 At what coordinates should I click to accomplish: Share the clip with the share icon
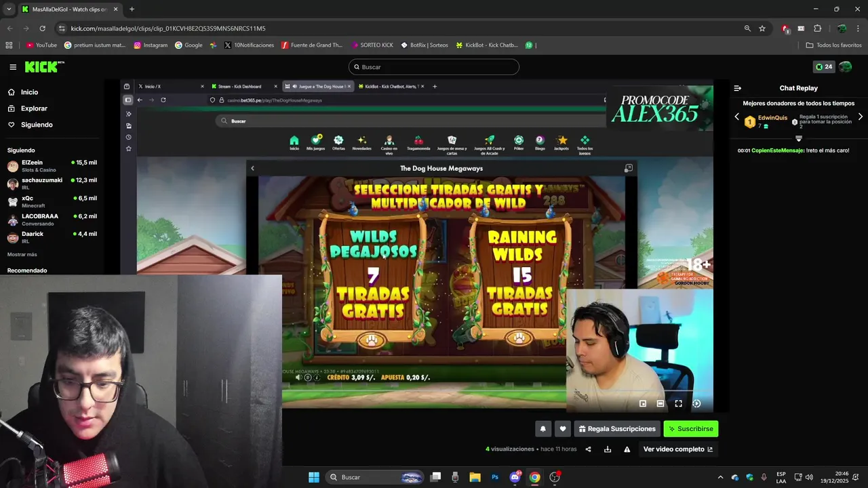point(588,449)
